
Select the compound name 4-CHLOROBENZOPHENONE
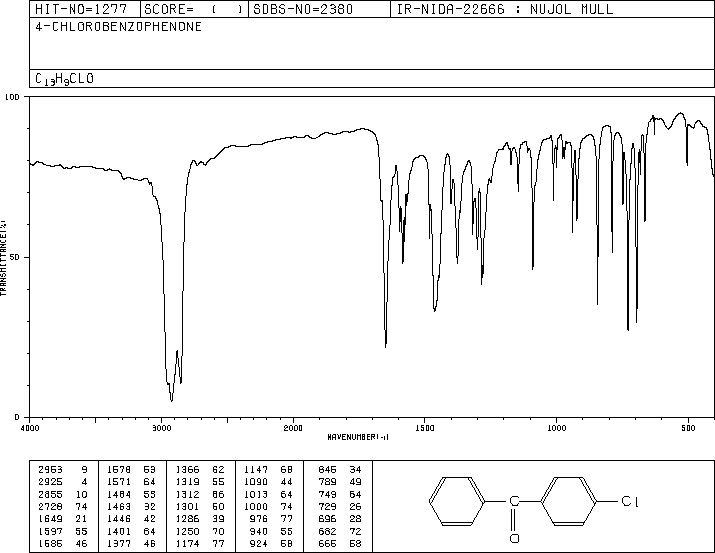click(x=119, y=27)
